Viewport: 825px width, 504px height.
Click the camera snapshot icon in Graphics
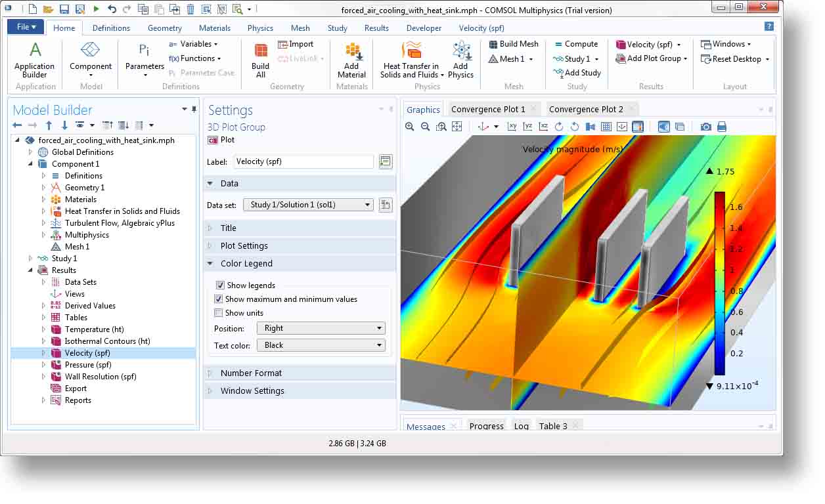[705, 127]
